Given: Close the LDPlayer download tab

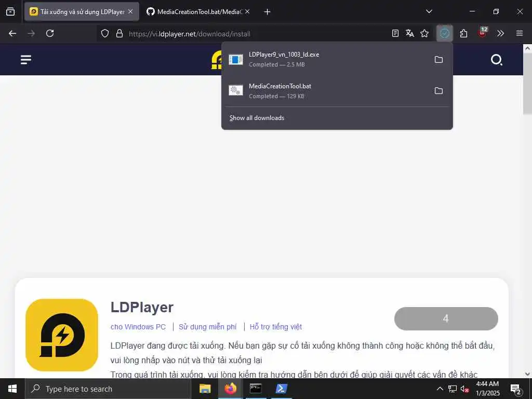Looking at the screenshot, I should click(x=130, y=11).
